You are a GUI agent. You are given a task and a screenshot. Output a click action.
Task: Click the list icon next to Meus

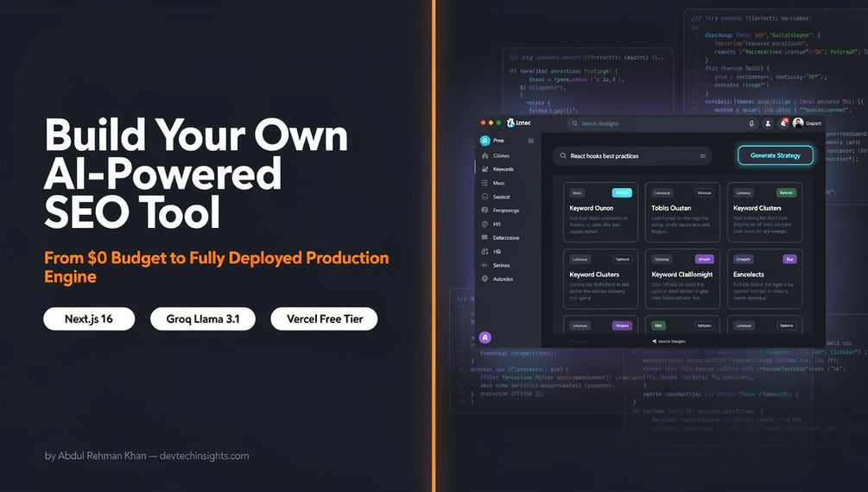(485, 183)
